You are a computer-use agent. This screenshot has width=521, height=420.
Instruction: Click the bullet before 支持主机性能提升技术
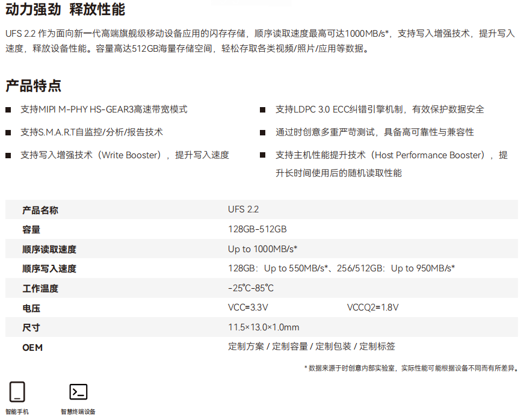[x=263, y=155]
